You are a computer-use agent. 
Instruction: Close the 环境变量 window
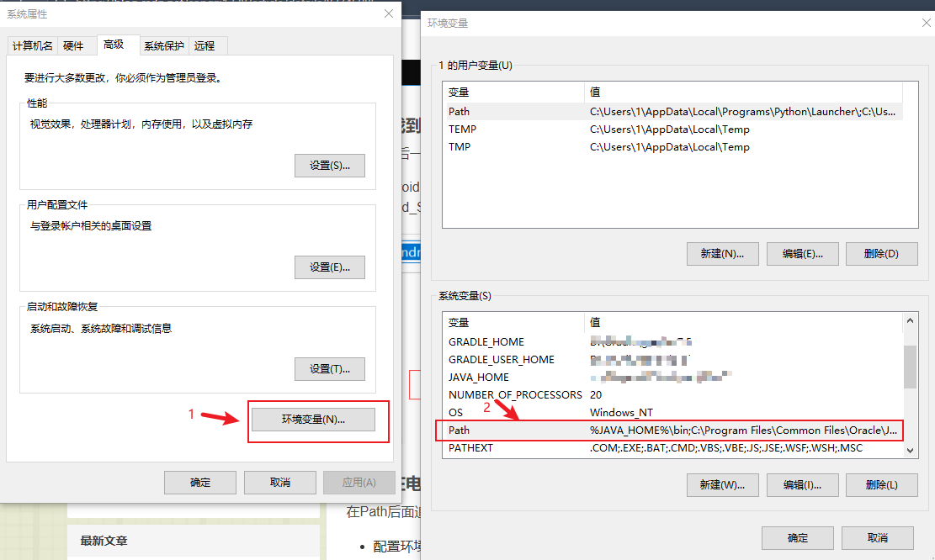[x=926, y=24]
